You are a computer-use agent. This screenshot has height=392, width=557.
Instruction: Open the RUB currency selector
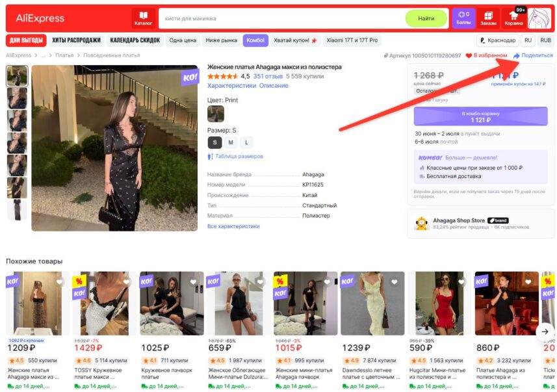coord(546,40)
